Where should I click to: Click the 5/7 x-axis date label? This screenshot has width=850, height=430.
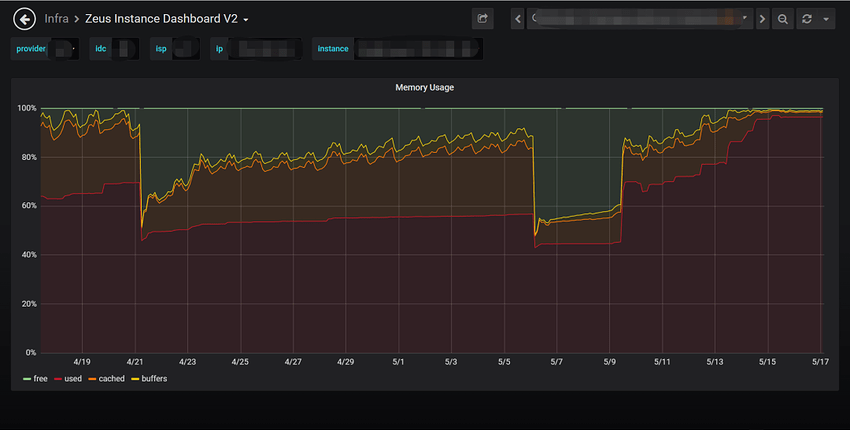point(557,362)
